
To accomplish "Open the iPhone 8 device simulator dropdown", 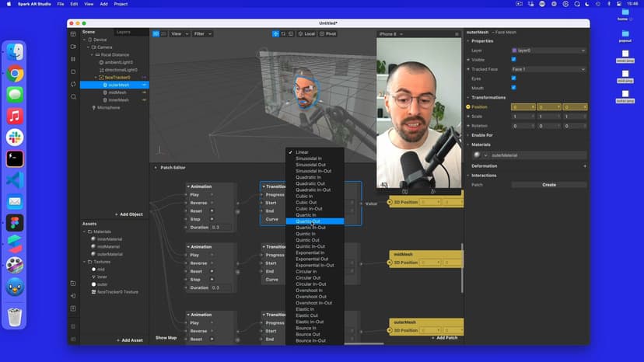I will (391, 34).
